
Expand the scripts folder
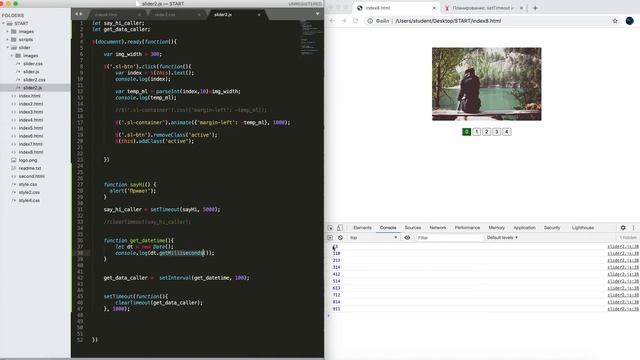[x=7, y=40]
